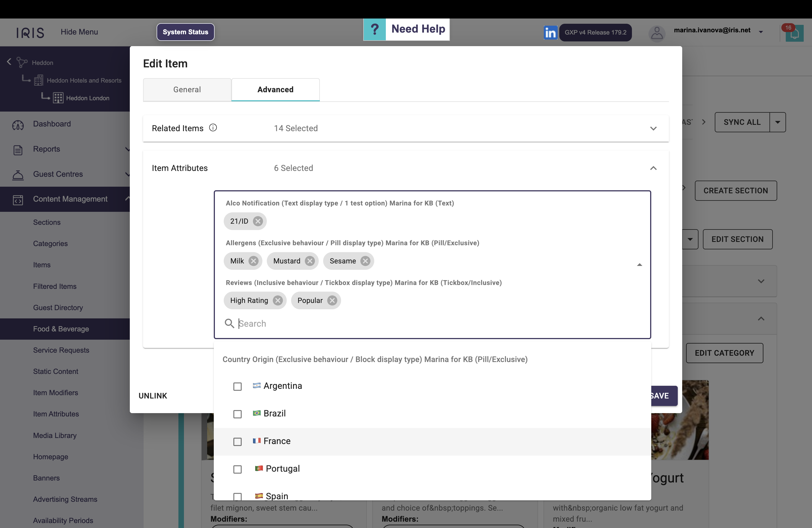This screenshot has width=812, height=528.
Task: Remove the 21/ID chip
Action: tap(258, 221)
